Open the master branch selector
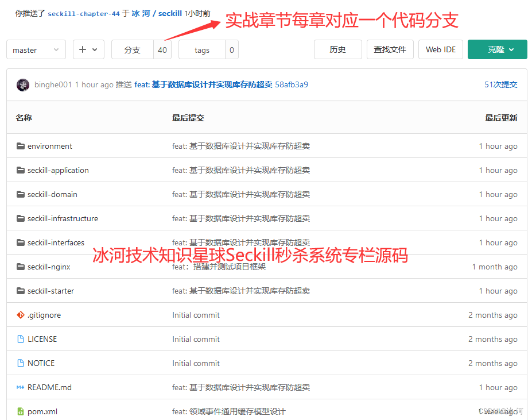 [36, 49]
